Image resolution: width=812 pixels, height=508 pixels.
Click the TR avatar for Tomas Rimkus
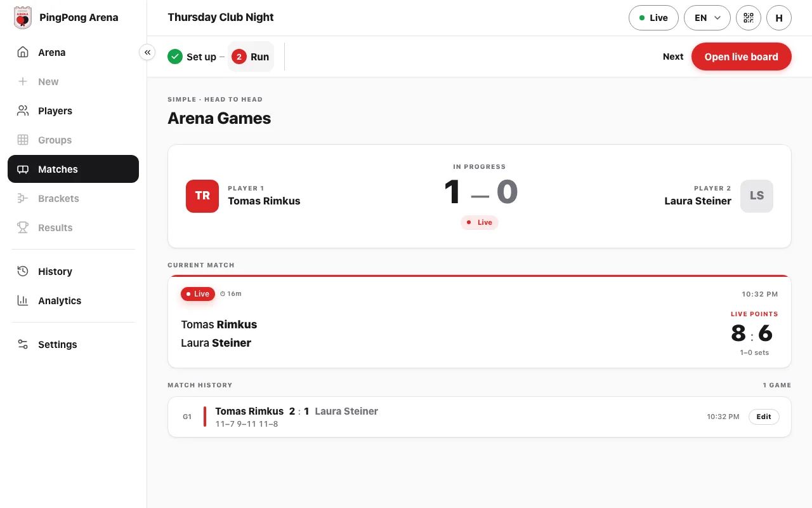(202, 196)
